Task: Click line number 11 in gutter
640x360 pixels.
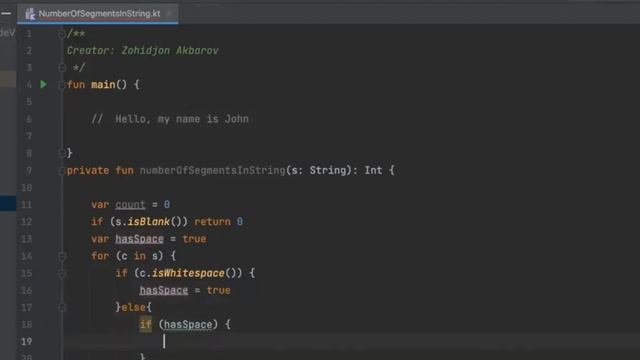Action: click(x=27, y=204)
